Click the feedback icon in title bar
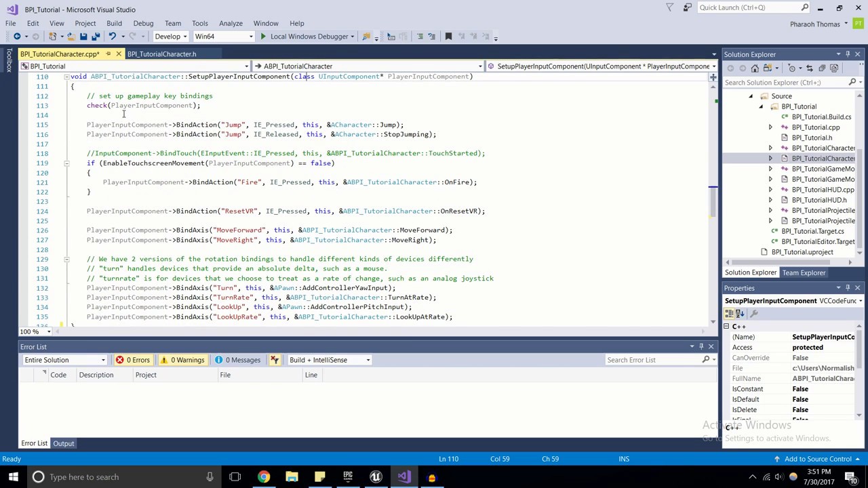Screen dimensions: 868x488 click(687, 7)
